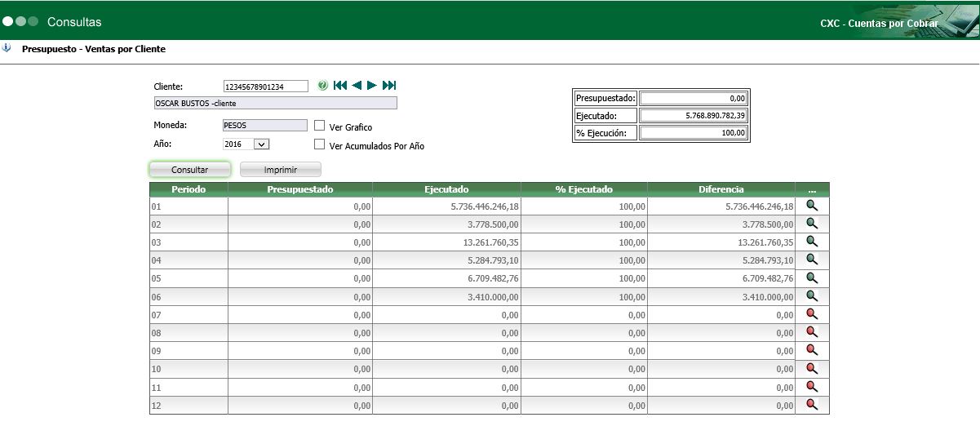Go to next client record arrow

click(372, 86)
